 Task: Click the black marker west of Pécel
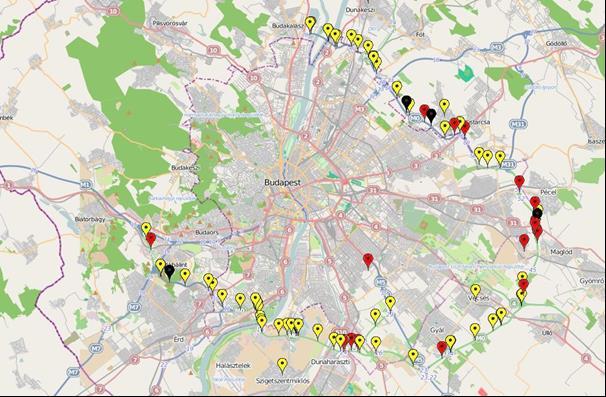[537, 214]
